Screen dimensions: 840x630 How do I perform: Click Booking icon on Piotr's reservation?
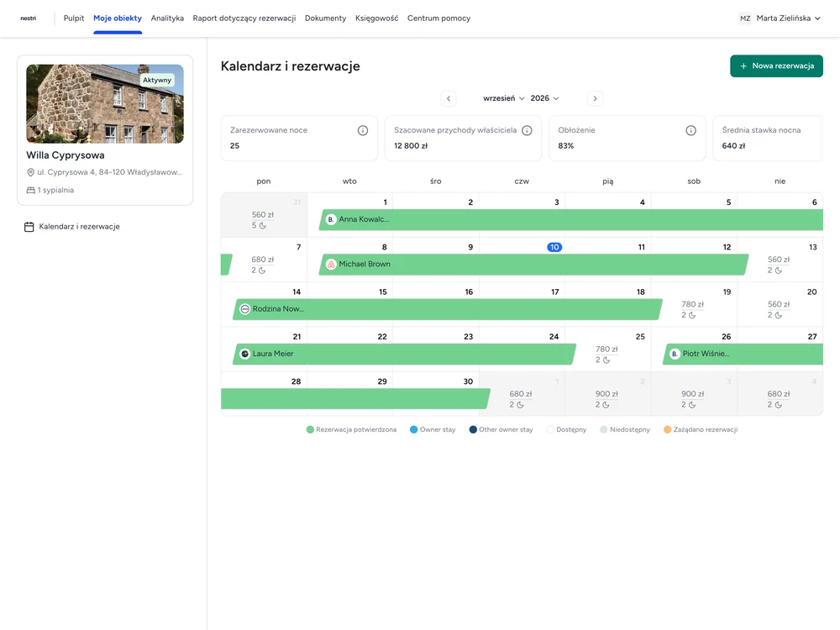pos(675,354)
